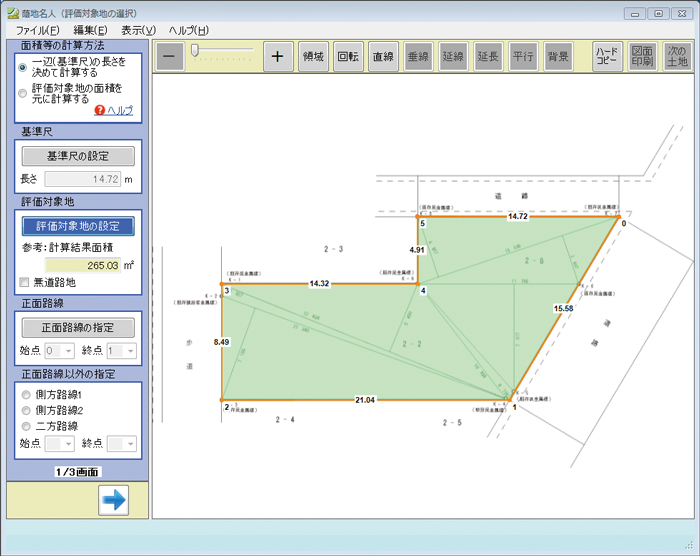Enable the 無道路地 checkbox

[x=25, y=283]
